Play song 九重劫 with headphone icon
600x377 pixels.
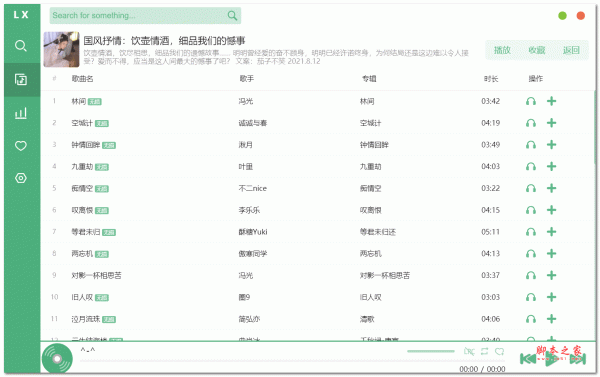click(x=531, y=167)
